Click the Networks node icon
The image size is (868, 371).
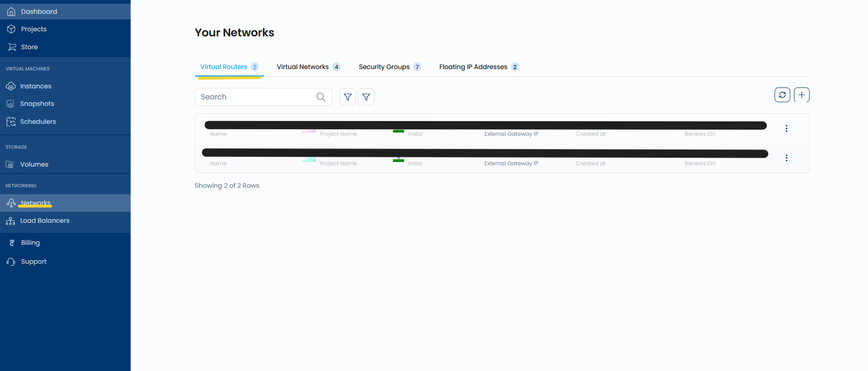point(11,203)
